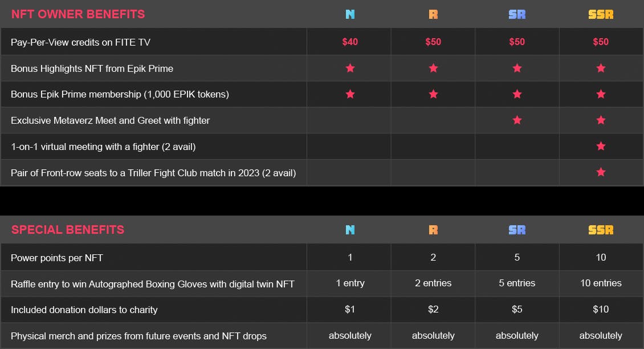Click the N star for Bonus Highlights NFT
This screenshot has height=349, width=644.
click(x=350, y=68)
